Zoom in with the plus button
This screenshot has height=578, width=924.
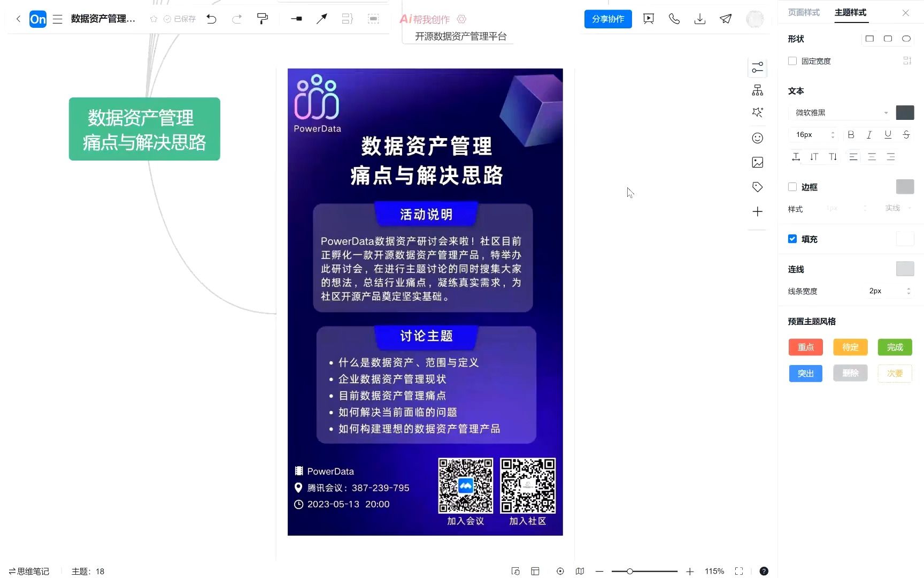tap(690, 571)
